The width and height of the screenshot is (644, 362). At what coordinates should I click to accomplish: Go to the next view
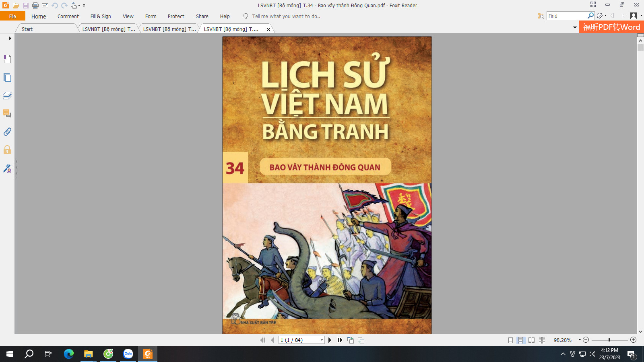pos(361,340)
